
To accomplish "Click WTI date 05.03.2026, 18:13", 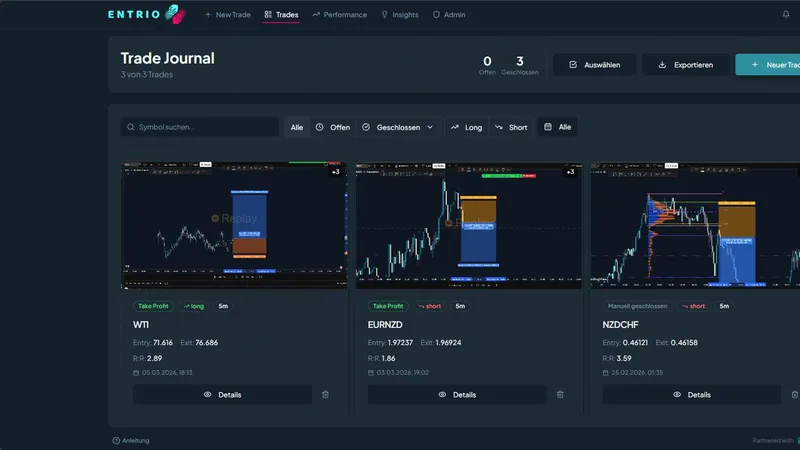I will (167, 372).
